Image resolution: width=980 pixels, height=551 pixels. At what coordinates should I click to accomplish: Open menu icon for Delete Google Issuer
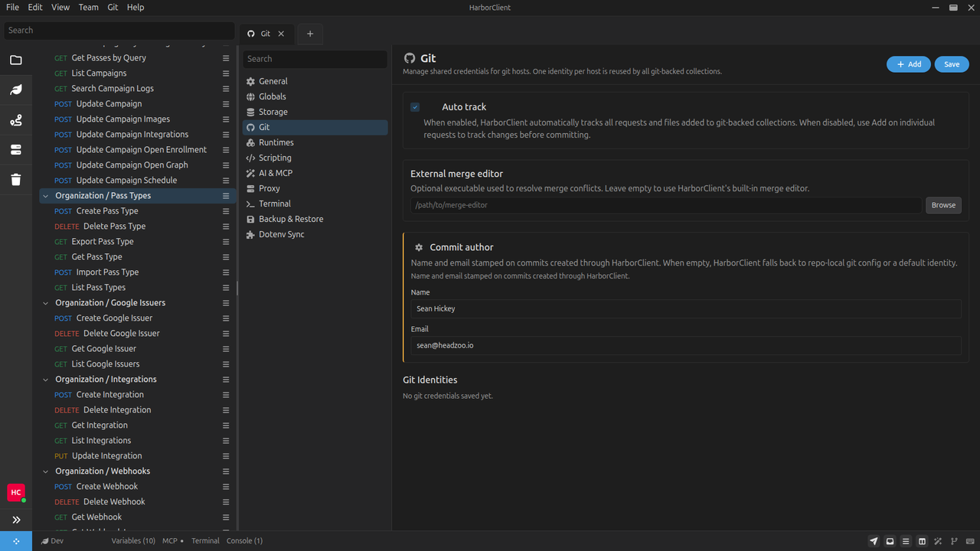coord(226,334)
